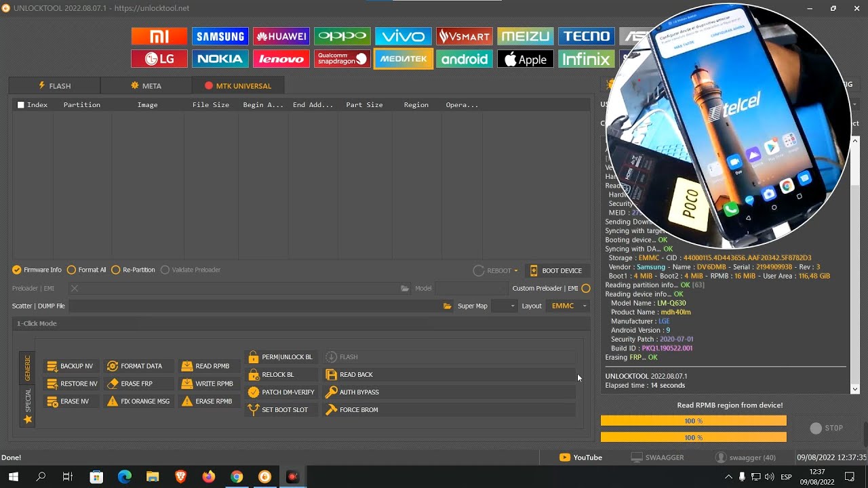Click the STOP button

pyautogui.click(x=827, y=428)
